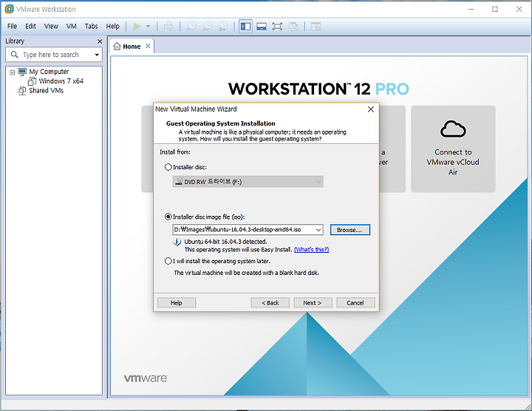
Task: Minimize the VMware Workstation window
Action: point(471,9)
